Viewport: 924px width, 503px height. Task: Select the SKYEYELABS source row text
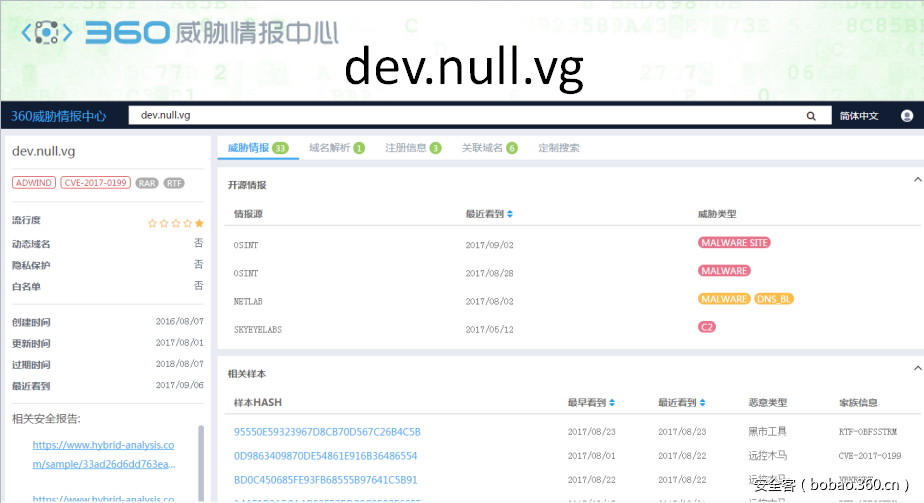click(258, 330)
